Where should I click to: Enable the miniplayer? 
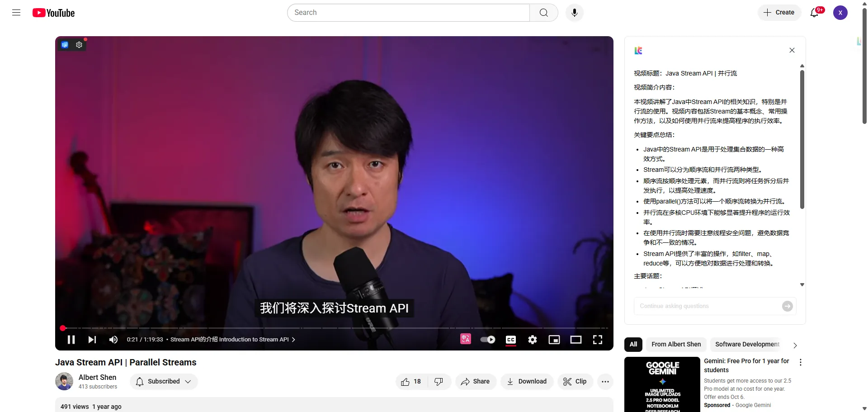(554, 340)
